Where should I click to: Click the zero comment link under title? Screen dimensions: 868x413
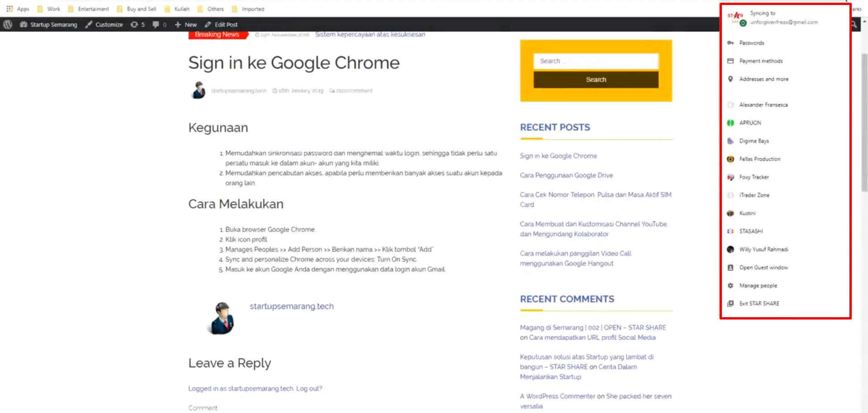point(351,91)
